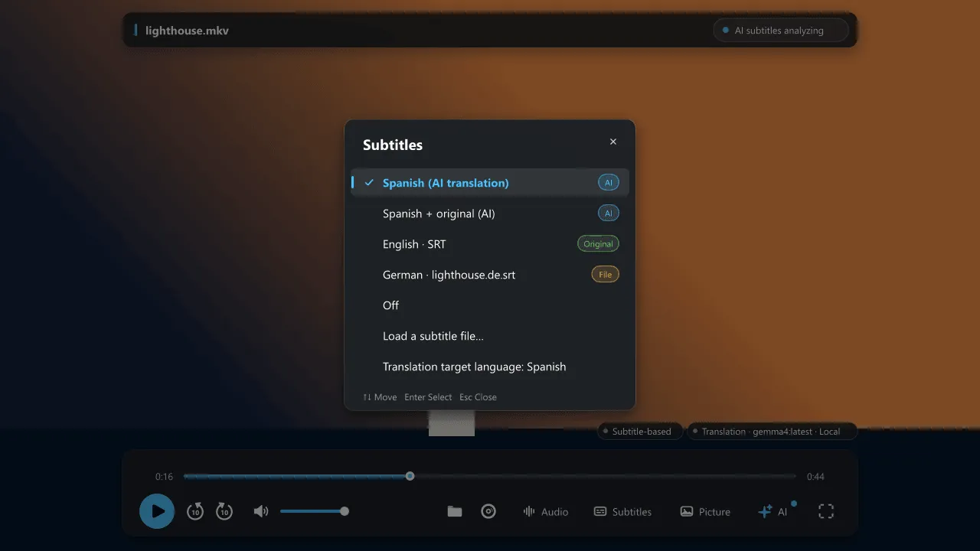The height and width of the screenshot is (551, 980).
Task: Select Spanish + original (AI) subtitle
Action: pos(490,214)
